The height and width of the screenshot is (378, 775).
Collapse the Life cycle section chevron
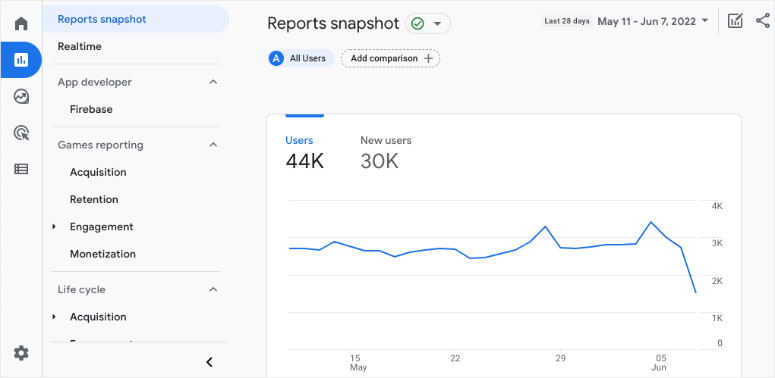pos(213,289)
